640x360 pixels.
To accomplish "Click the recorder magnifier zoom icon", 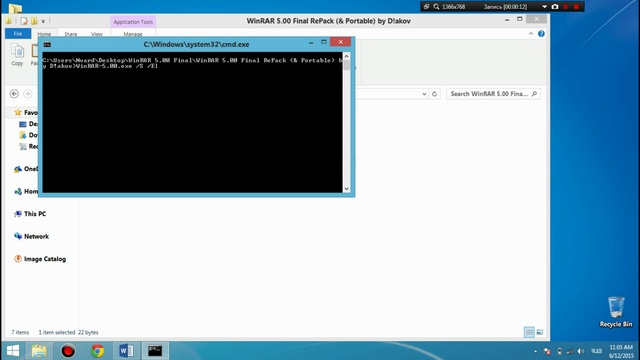I will 436,7.
